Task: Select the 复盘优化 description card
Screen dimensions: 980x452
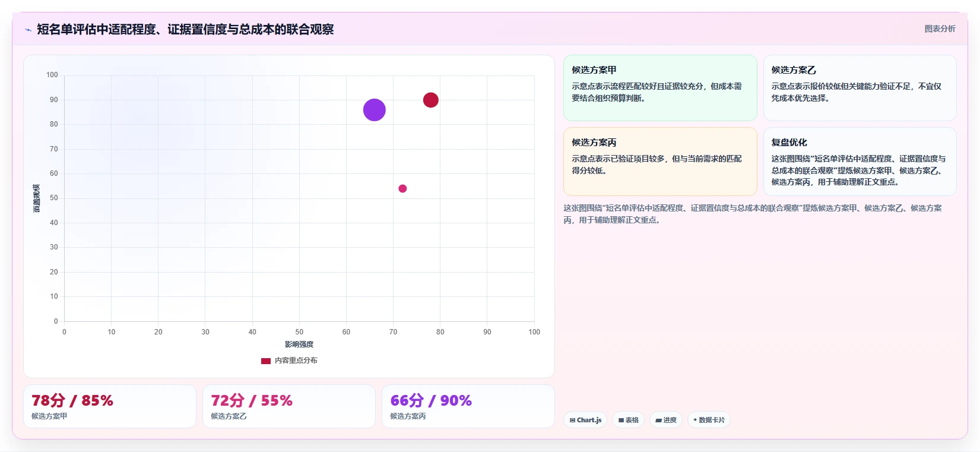Action: tap(860, 162)
